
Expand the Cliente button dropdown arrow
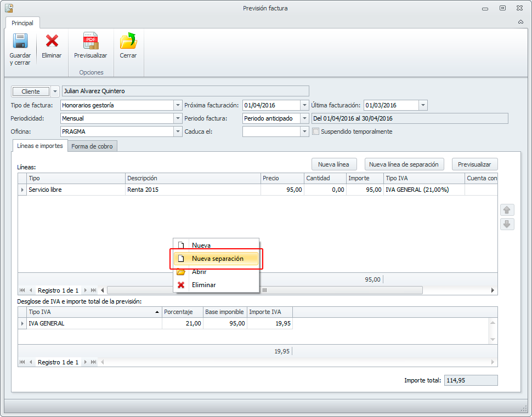tap(55, 92)
